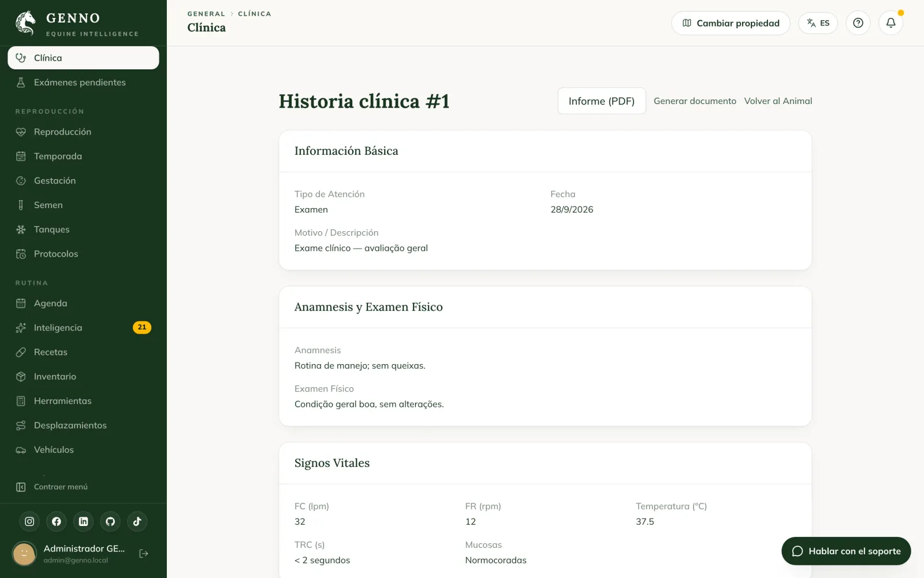The width and height of the screenshot is (924, 578).
Task: Open Herramientas sidebar item
Action: tap(83, 401)
